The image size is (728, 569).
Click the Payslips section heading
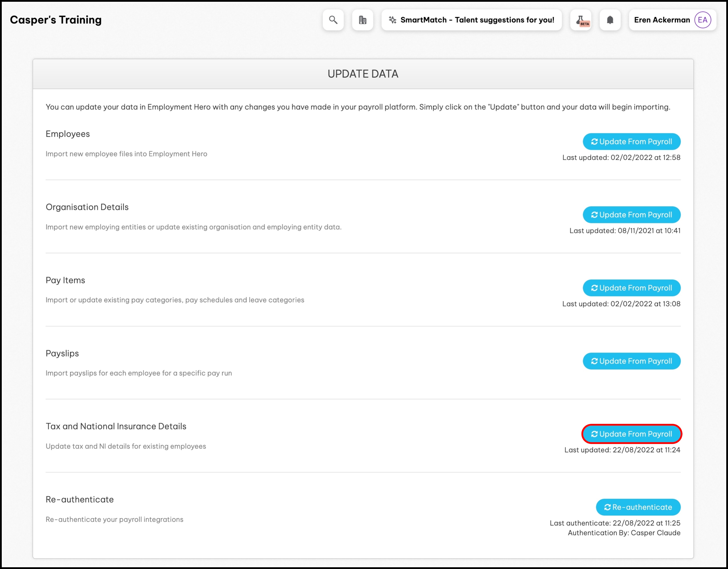click(62, 353)
